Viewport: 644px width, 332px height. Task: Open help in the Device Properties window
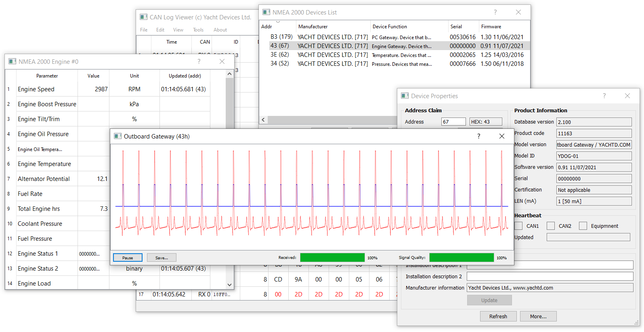coord(604,96)
